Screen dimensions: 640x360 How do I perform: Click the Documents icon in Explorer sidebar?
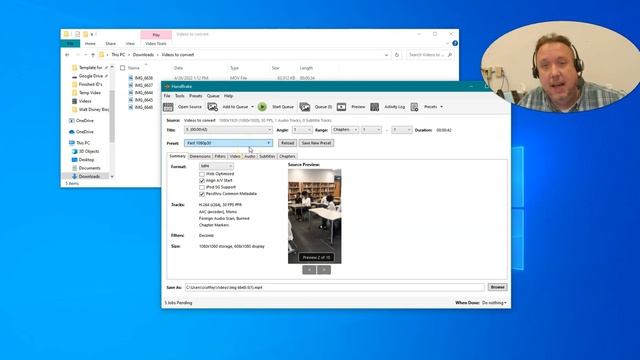74,168
